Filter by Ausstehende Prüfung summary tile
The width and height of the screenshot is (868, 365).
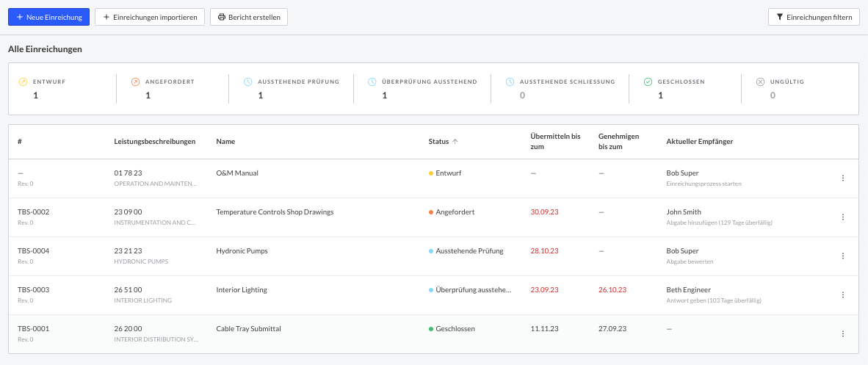[292, 88]
